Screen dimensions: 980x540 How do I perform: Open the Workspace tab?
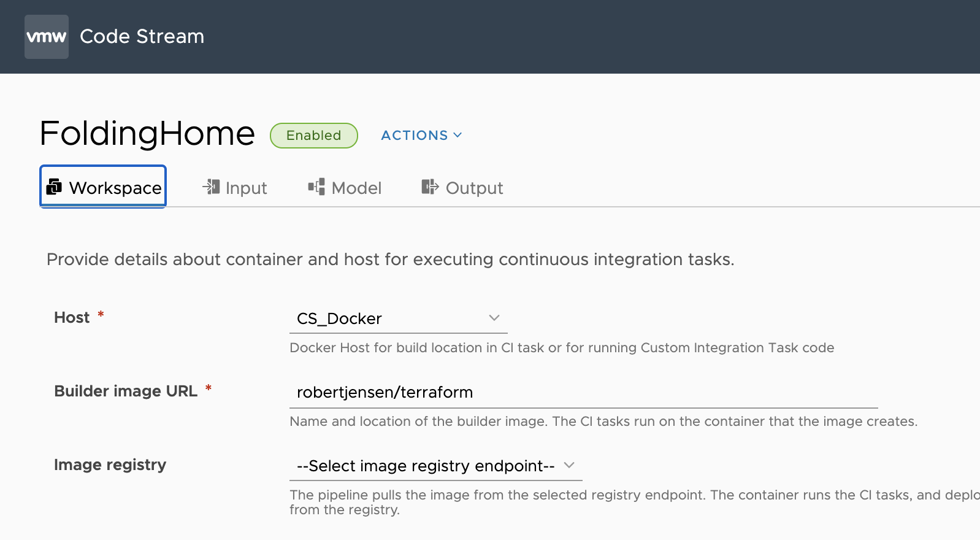coord(103,187)
